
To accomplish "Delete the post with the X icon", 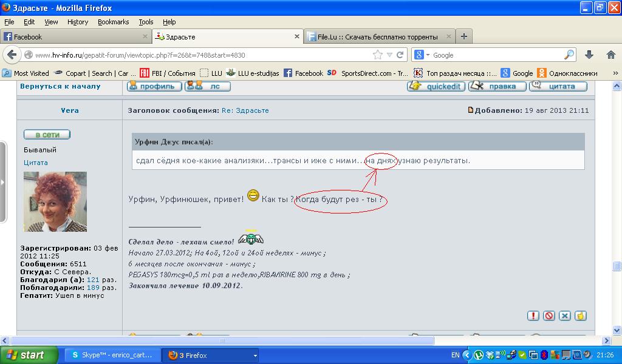I will [x=565, y=315].
